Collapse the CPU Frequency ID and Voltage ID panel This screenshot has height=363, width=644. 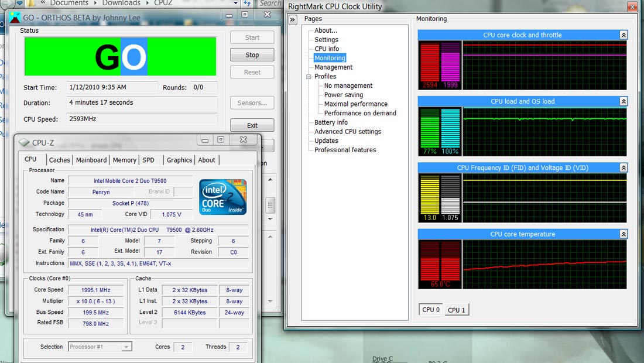(x=624, y=167)
